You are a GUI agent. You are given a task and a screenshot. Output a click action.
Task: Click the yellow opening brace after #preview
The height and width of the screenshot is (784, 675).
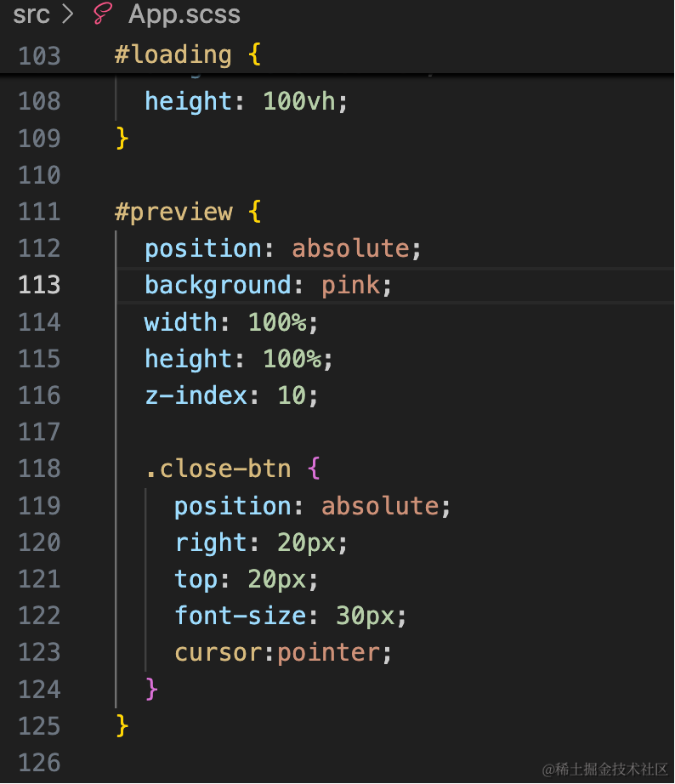pyautogui.click(x=254, y=212)
